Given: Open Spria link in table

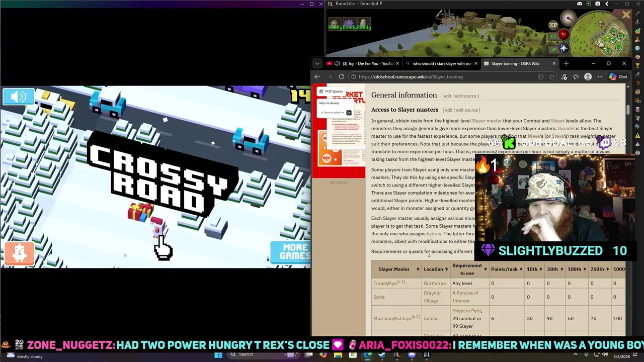Looking at the screenshot, I should 379,297.
